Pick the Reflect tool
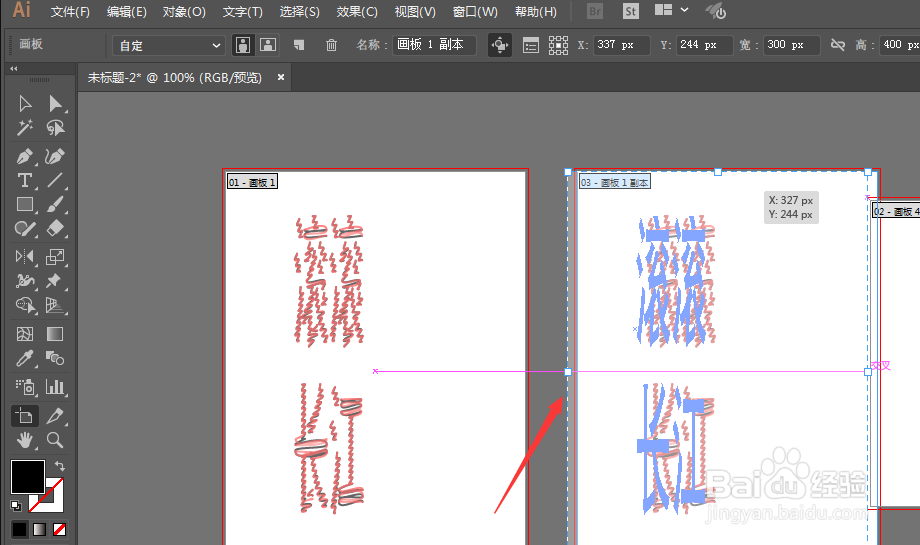Viewport: 920px width, 545px height. [x=25, y=256]
